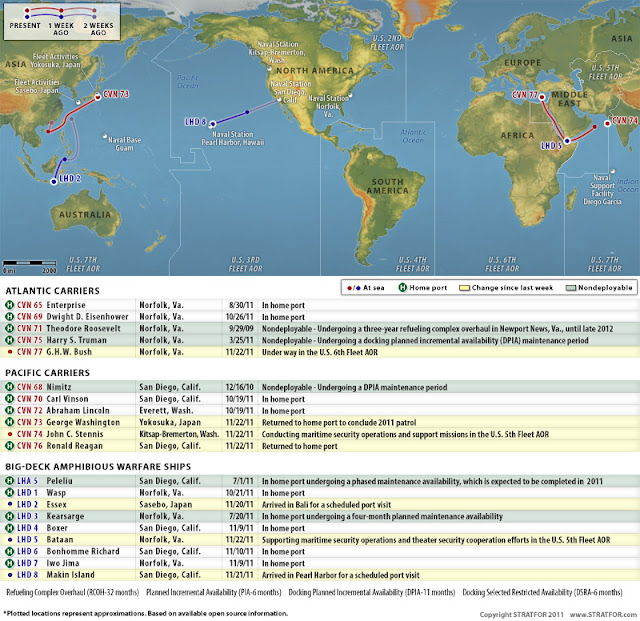Click the 'PACIFIC CARRIERS' section heading
This screenshot has width=640, height=621.
[47, 373]
